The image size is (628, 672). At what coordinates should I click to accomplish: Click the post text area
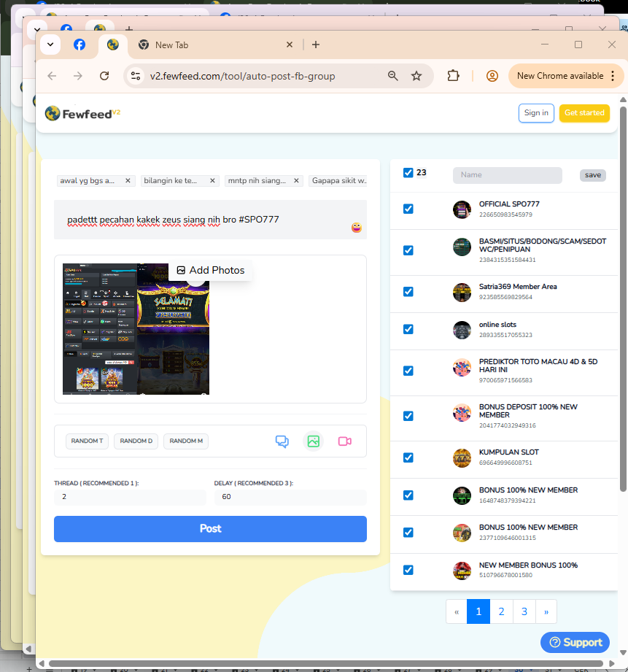pyautogui.click(x=210, y=220)
